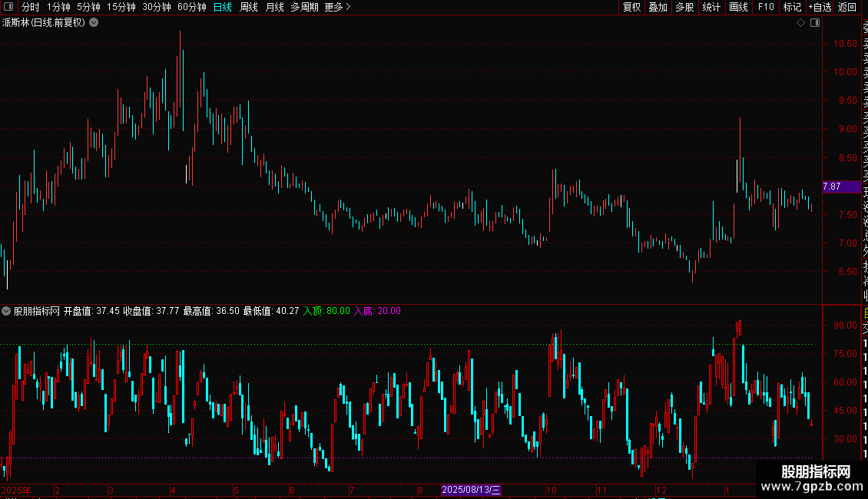
Task: Open the 股朋指标网 indicator dropdown arrow
Action: click(x=6, y=311)
